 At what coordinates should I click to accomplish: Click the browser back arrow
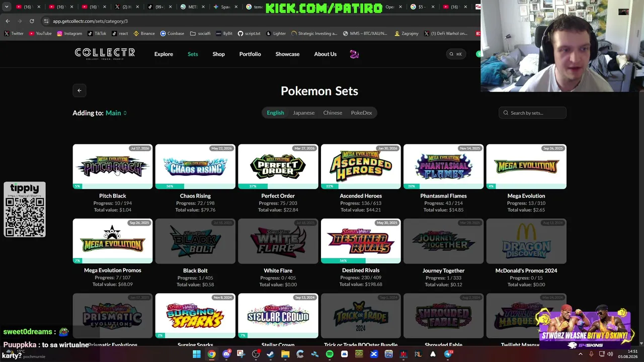point(8,21)
